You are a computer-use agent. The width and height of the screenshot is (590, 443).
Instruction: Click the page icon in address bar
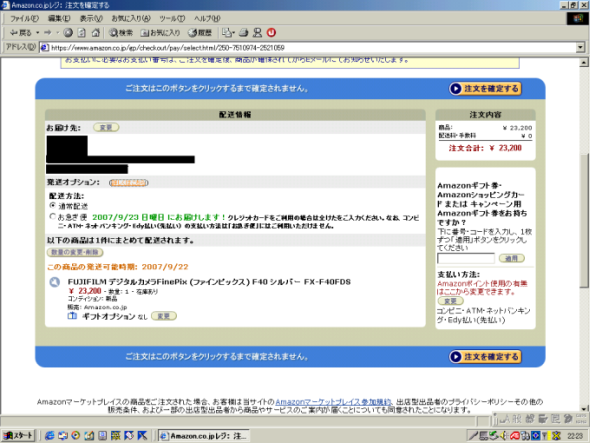click(x=45, y=47)
